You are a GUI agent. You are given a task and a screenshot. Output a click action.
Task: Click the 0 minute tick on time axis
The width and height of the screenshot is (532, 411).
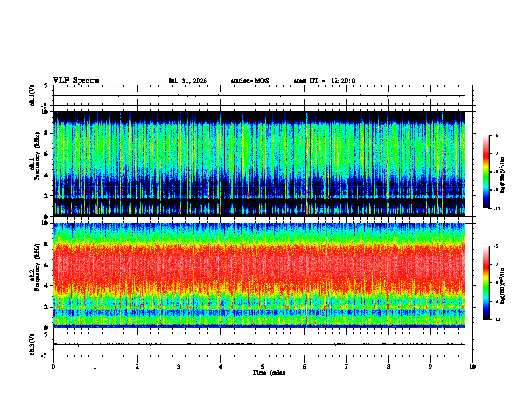tap(53, 367)
